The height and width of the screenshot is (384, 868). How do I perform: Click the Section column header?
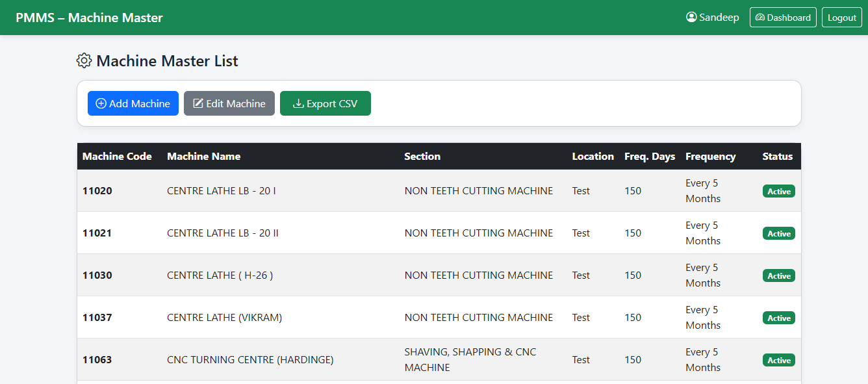422,157
